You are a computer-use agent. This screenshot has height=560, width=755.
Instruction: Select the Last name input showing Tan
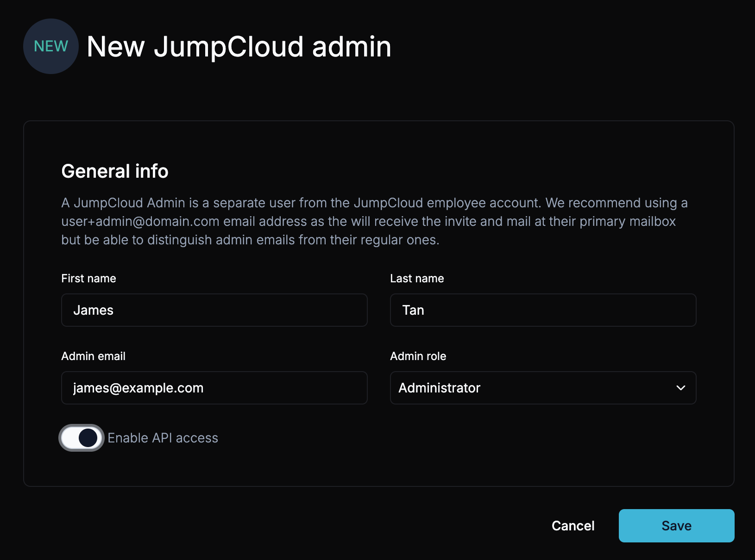[542, 310]
